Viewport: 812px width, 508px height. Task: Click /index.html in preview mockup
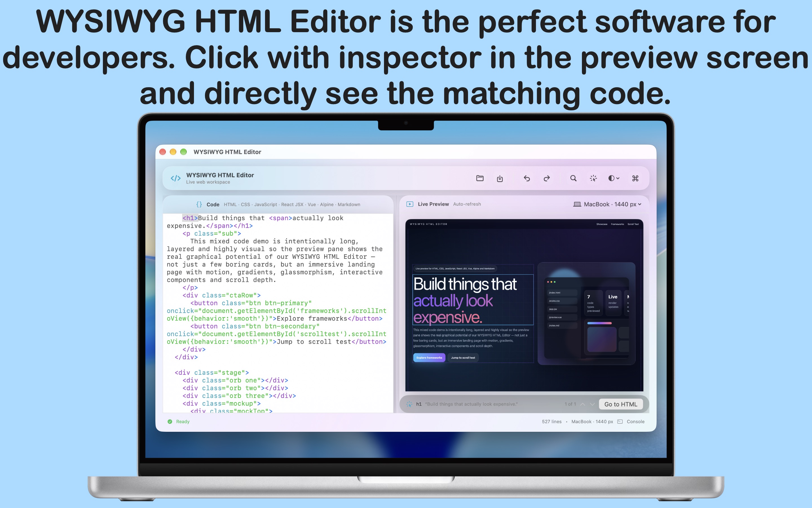562,293
